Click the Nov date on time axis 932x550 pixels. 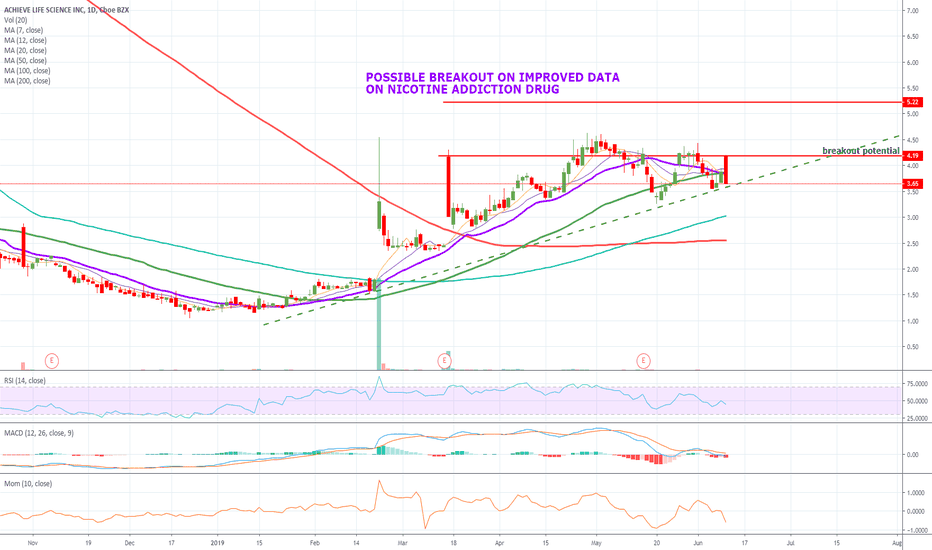coord(33,543)
